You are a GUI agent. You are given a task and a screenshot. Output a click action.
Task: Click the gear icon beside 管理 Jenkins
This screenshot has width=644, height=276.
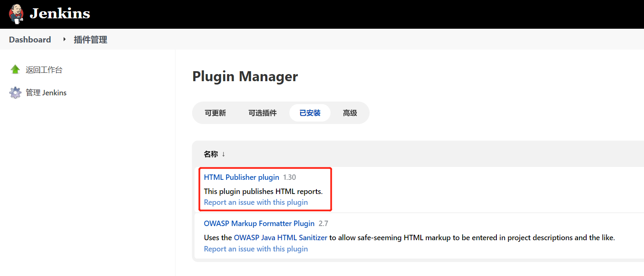point(15,92)
